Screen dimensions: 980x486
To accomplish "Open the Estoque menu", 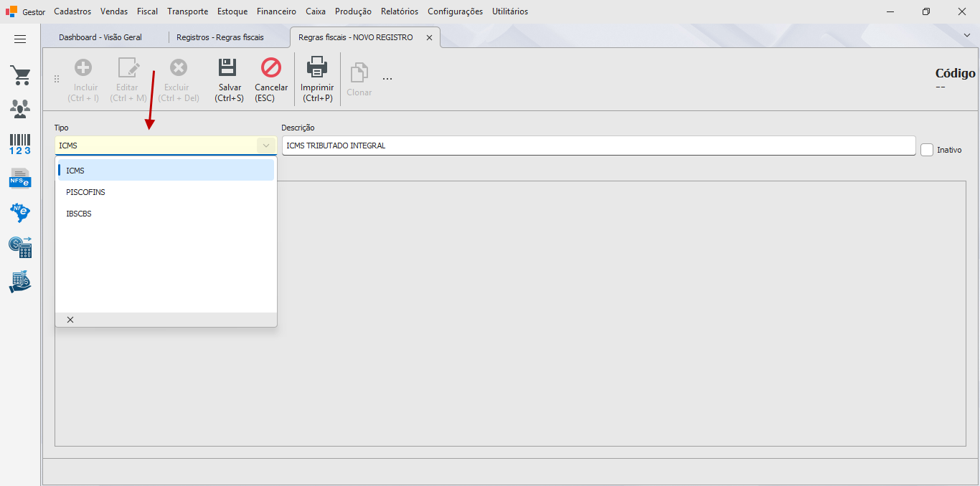I will pyautogui.click(x=232, y=11).
